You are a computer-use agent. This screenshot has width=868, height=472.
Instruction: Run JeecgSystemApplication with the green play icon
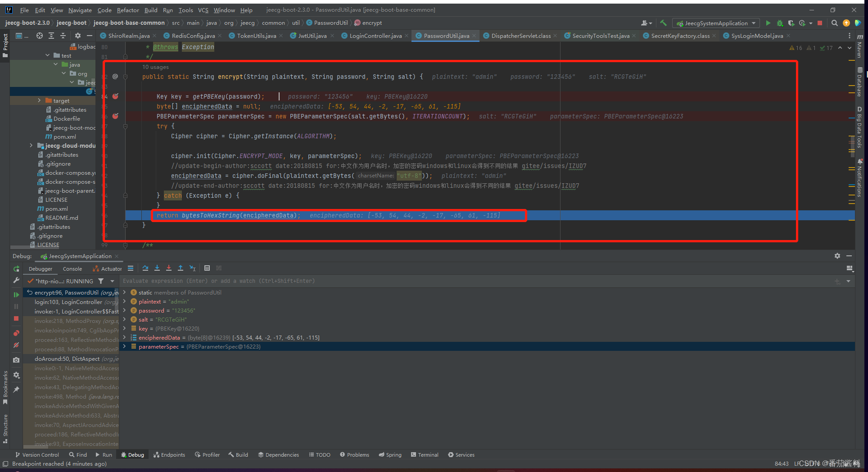tap(768, 23)
